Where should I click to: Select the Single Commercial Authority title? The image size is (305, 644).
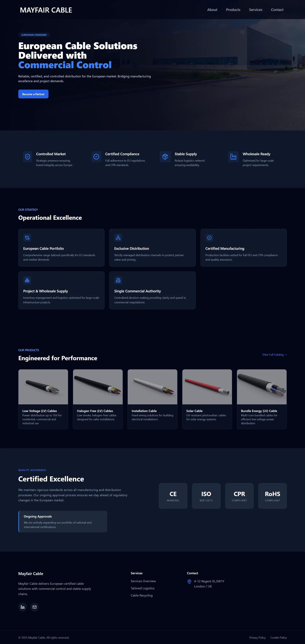coord(138,291)
